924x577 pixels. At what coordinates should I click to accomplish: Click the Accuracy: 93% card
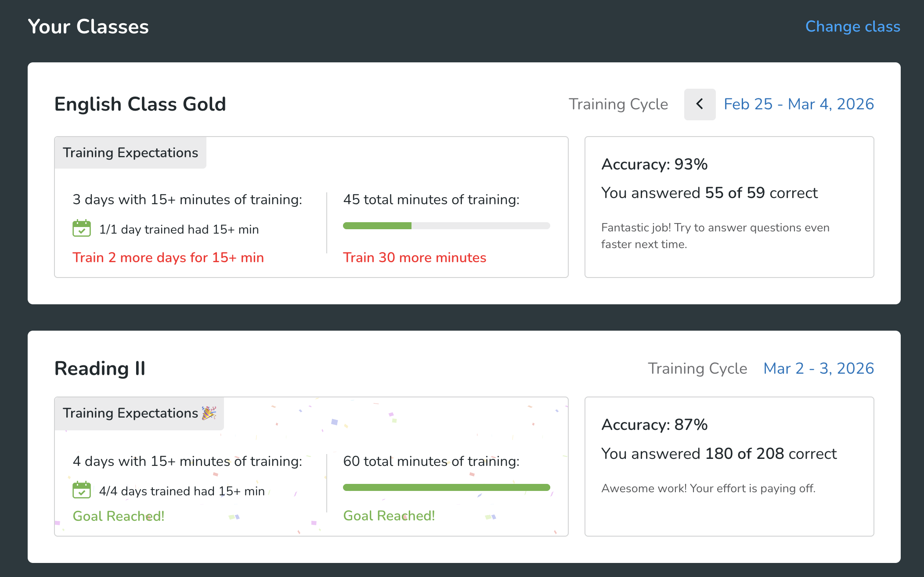(729, 206)
